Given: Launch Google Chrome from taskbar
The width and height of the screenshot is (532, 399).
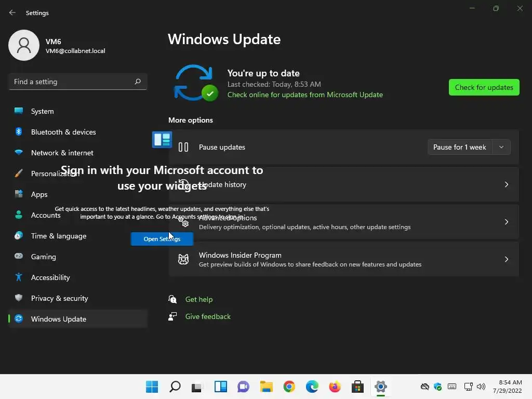Looking at the screenshot, I should click(289, 387).
